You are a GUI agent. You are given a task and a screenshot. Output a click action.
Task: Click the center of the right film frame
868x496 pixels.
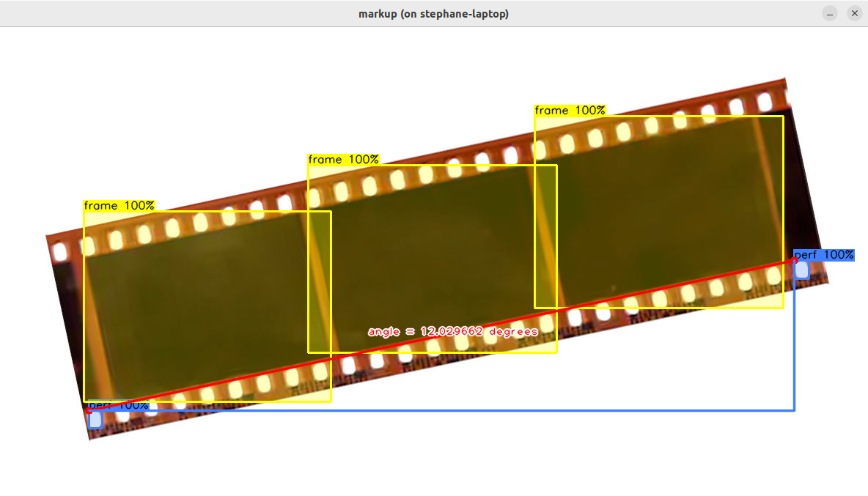point(659,212)
